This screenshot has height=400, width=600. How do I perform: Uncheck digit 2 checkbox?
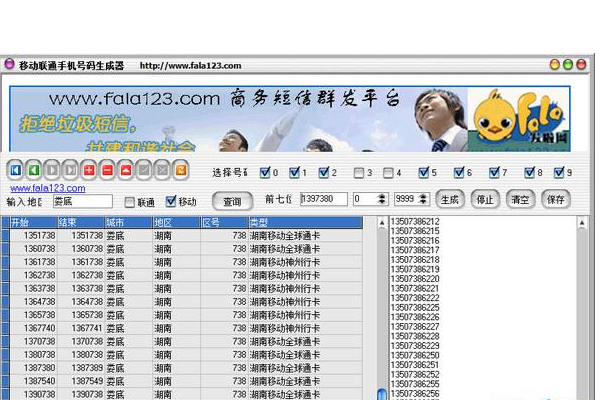(324, 173)
